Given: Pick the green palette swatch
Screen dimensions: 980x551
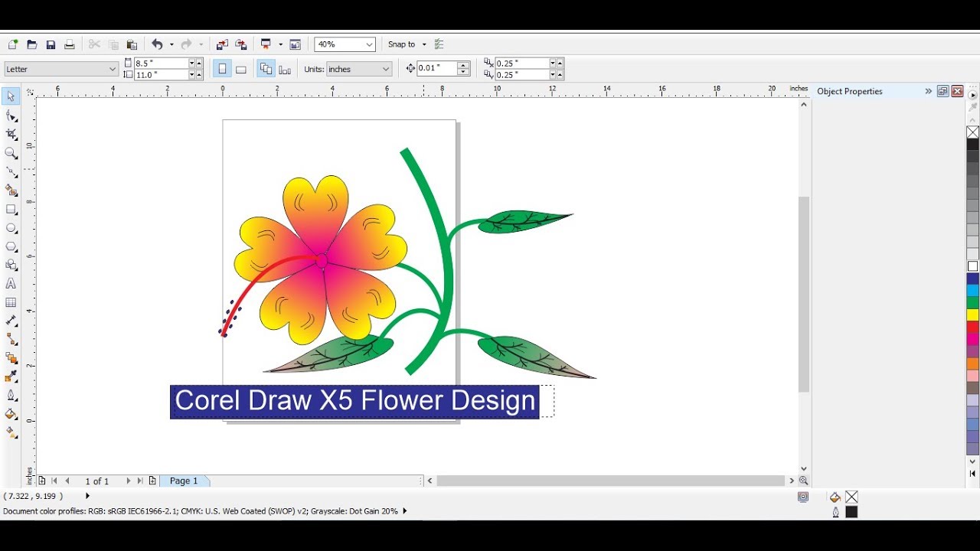Looking at the screenshot, I should pos(972,302).
